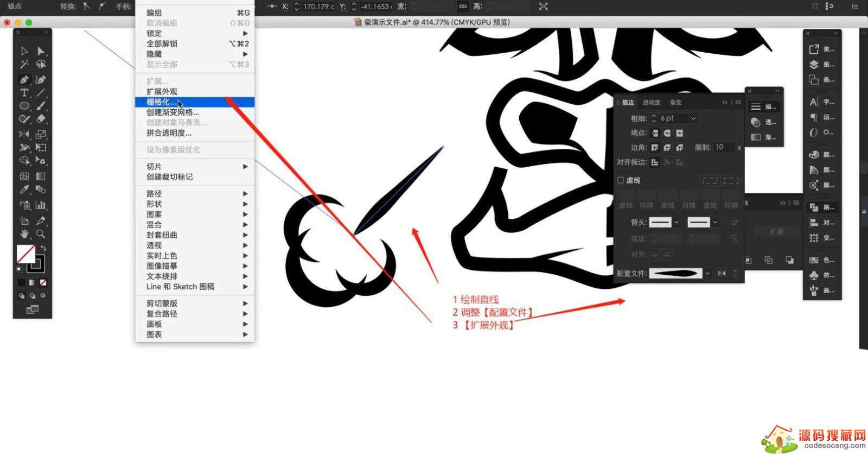Select the Direct Selection tool
Viewport: 868px width, 455px height.
pyautogui.click(x=41, y=51)
